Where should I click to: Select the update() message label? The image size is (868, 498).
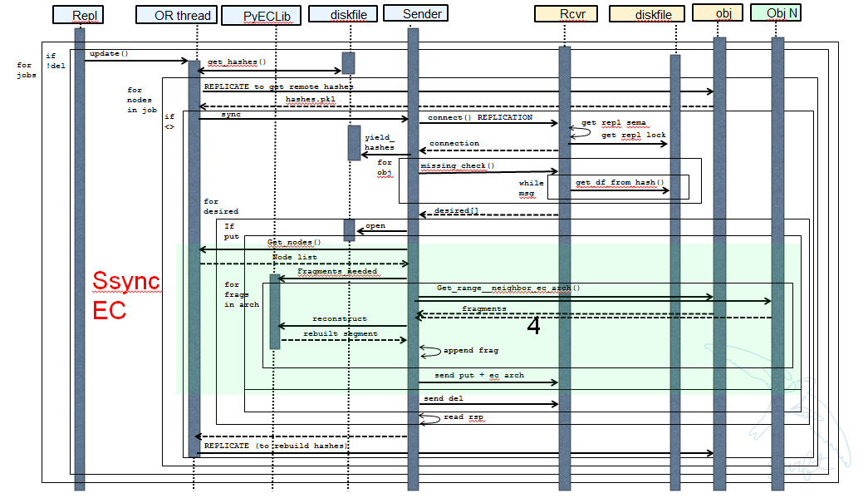tap(109, 53)
